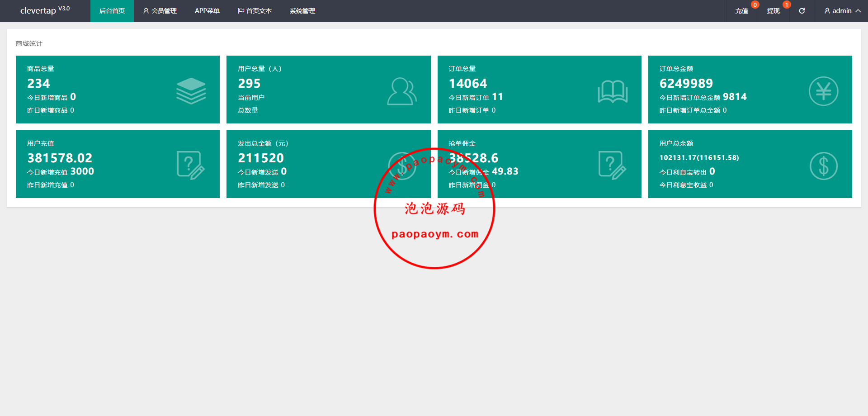Open the 系统管理 menu

(x=302, y=11)
